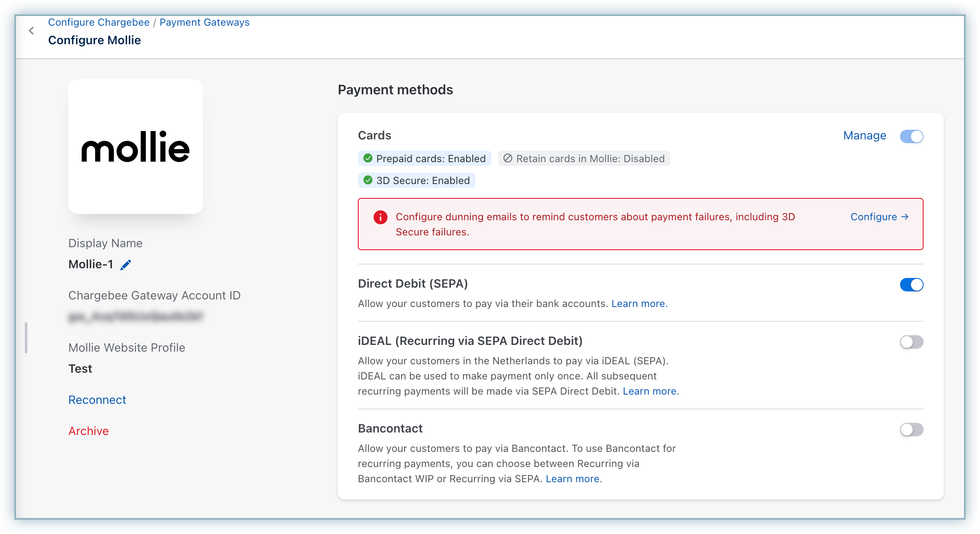Open Learn more under Bancontact description
The width and height of the screenshot is (980, 534).
tap(573, 479)
